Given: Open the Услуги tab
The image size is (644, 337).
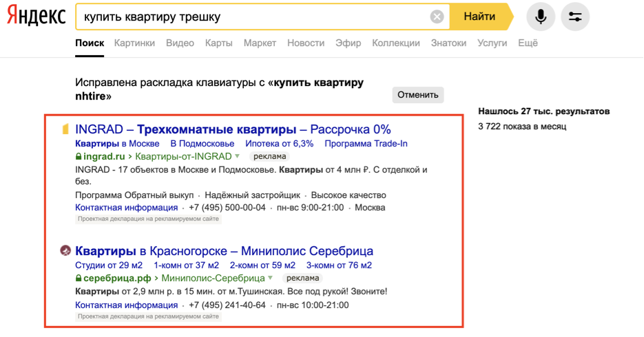Looking at the screenshot, I should click(x=492, y=43).
